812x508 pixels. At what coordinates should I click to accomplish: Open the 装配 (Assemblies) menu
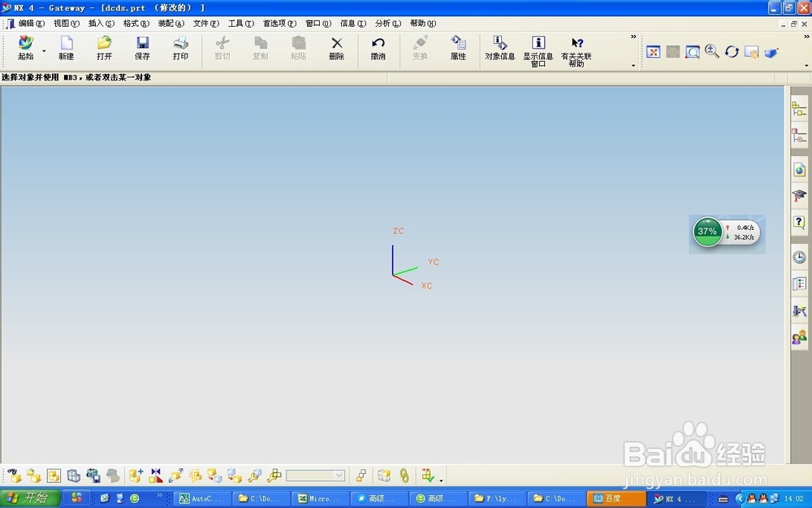[x=171, y=24]
